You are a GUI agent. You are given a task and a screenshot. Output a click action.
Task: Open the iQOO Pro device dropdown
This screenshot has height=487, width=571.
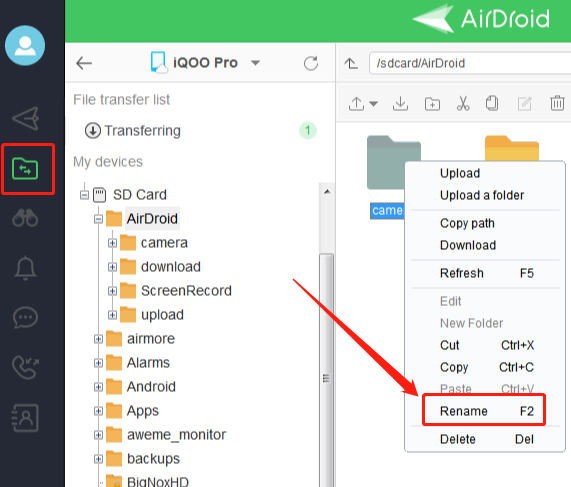tap(256, 63)
